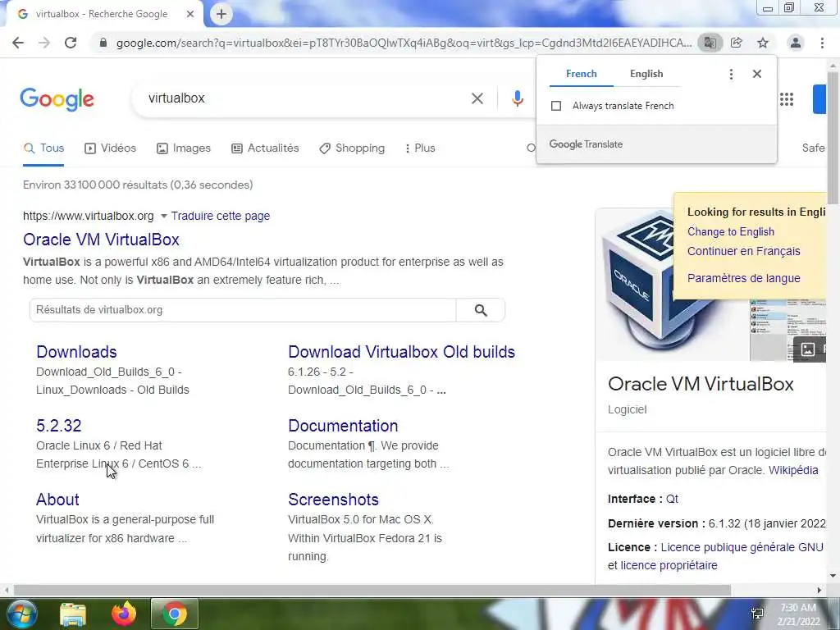840x630 pixels.
Task: Open the 5.2.32 sitelink
Action: [59, 426]
